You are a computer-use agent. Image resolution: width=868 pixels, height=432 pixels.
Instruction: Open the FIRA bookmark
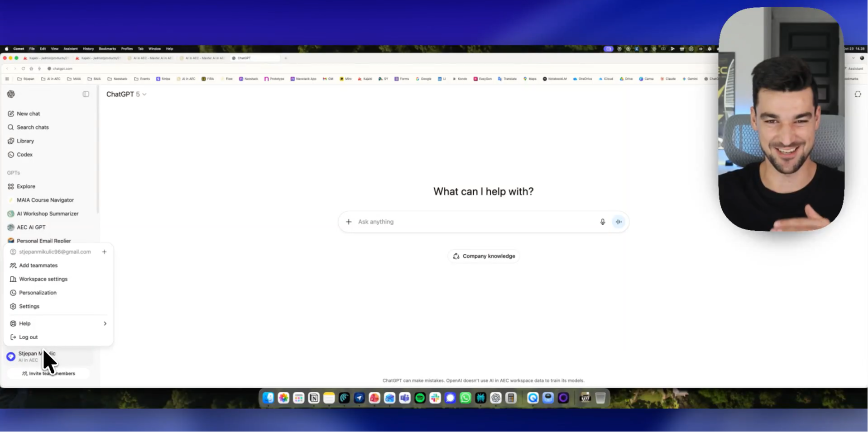point(208,79)
